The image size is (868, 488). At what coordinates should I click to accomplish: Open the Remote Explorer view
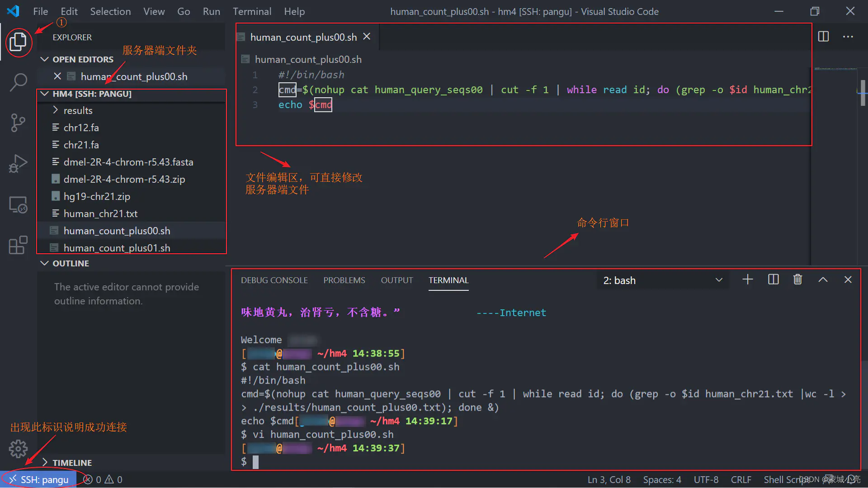[18, 204]
